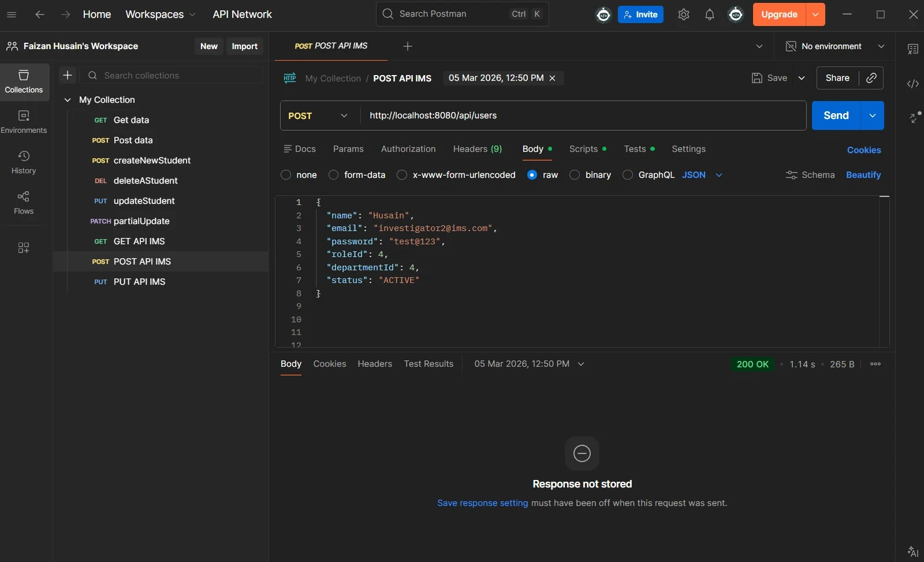The width and height of the screenshot is (924, 562).
Task: Click the notifications bell icon
Action: 710,14
